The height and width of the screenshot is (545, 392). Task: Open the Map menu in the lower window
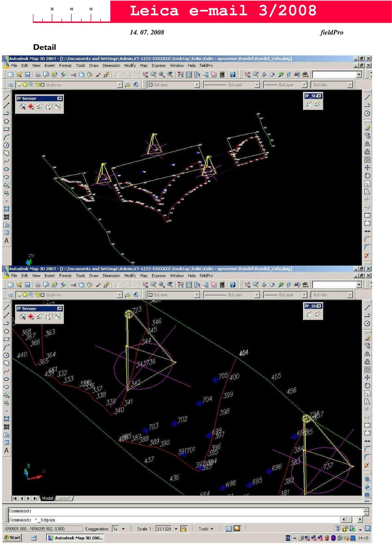(144, 276)
